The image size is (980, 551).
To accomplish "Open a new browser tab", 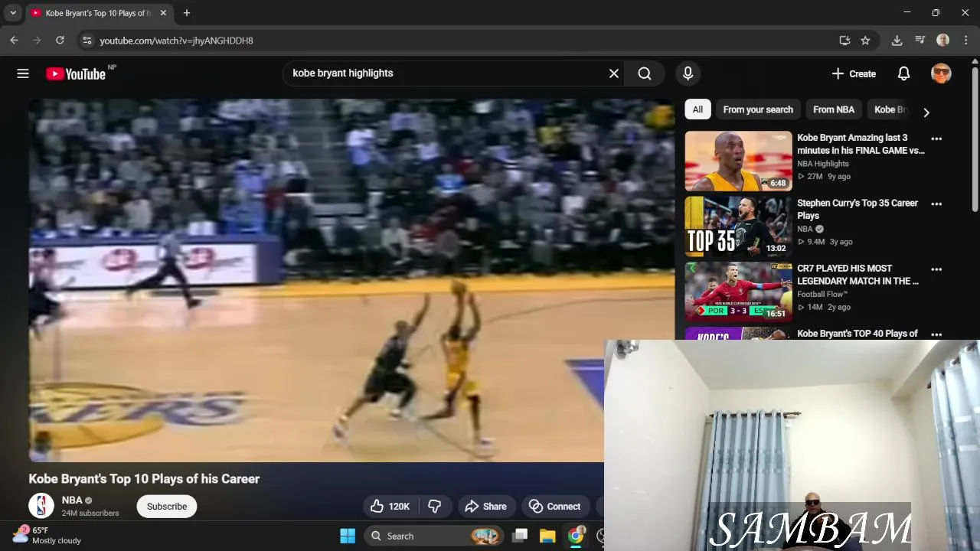I will pyautogui.click(x=187, y=13).
